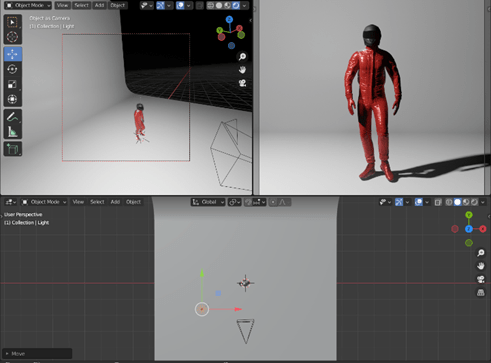Open Add menu in top viewport
This screenshot has height=363, width=491.
point(99,5)
